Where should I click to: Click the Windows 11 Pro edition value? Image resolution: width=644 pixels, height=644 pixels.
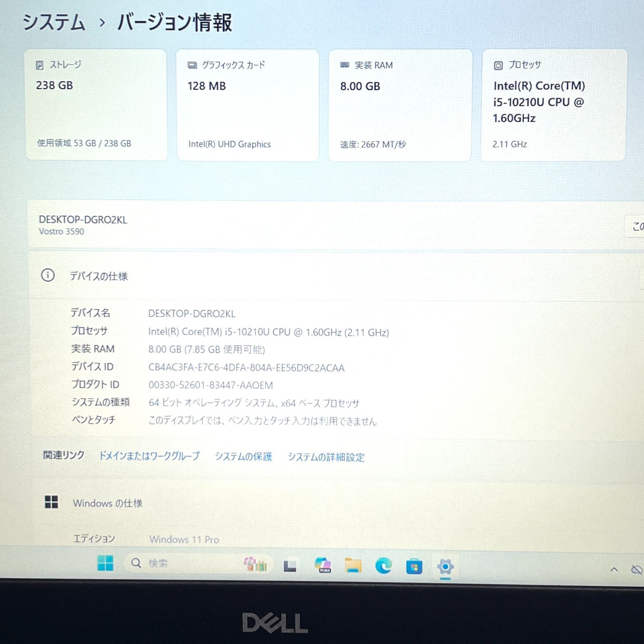pos(184,539)
